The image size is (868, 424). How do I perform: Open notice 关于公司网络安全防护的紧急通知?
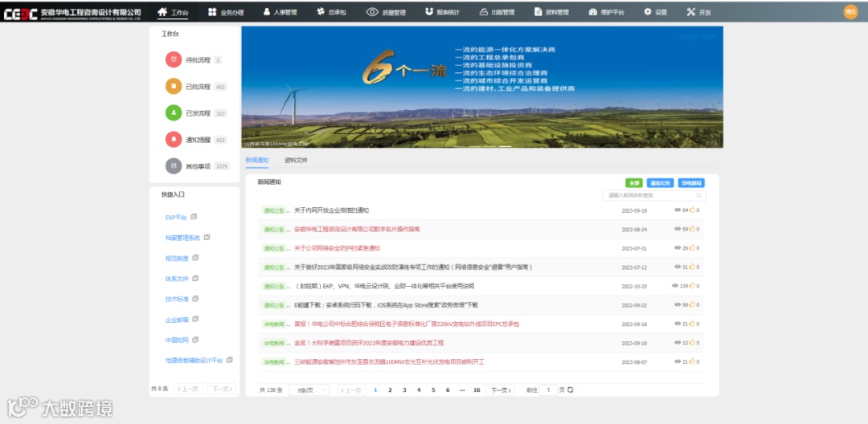[x=337, y=248]
